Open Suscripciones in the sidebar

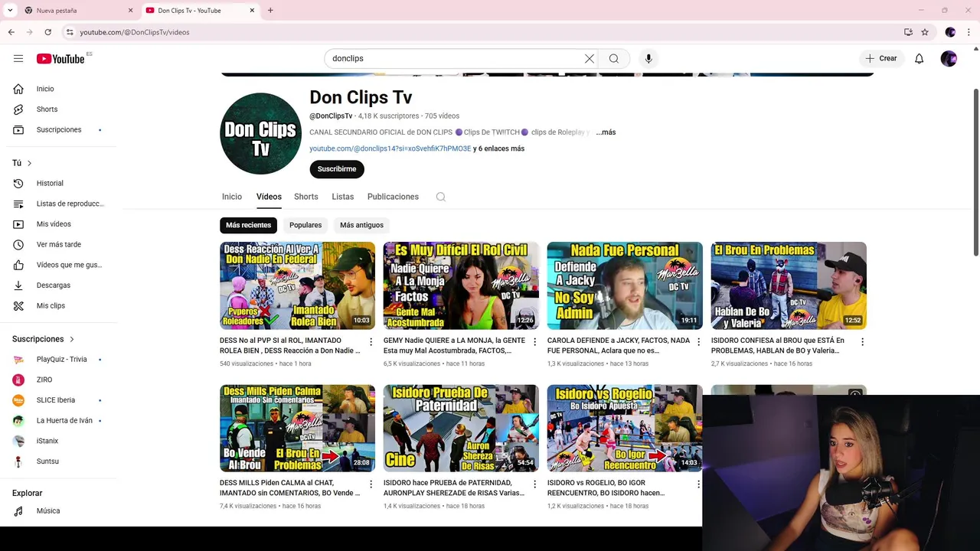[x=58, y=129]
